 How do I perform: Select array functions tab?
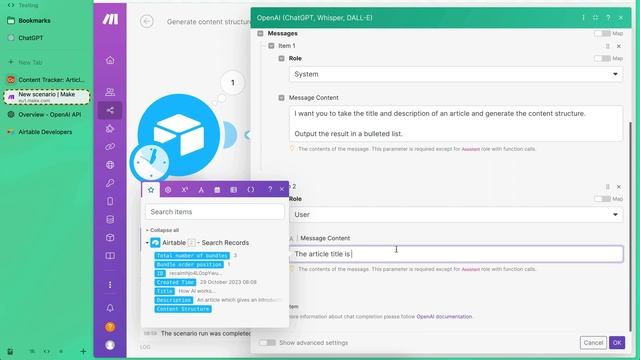(x=233, y=190)
